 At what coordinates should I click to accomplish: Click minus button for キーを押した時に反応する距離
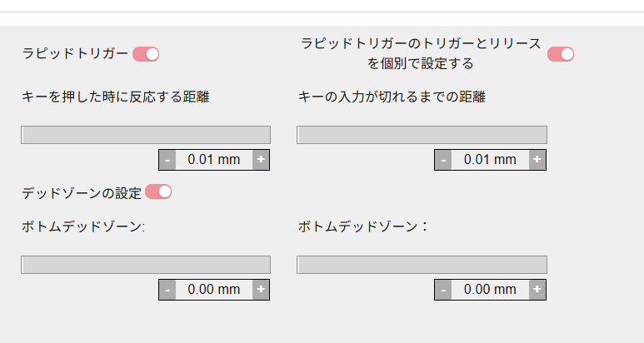coord(167,160)
